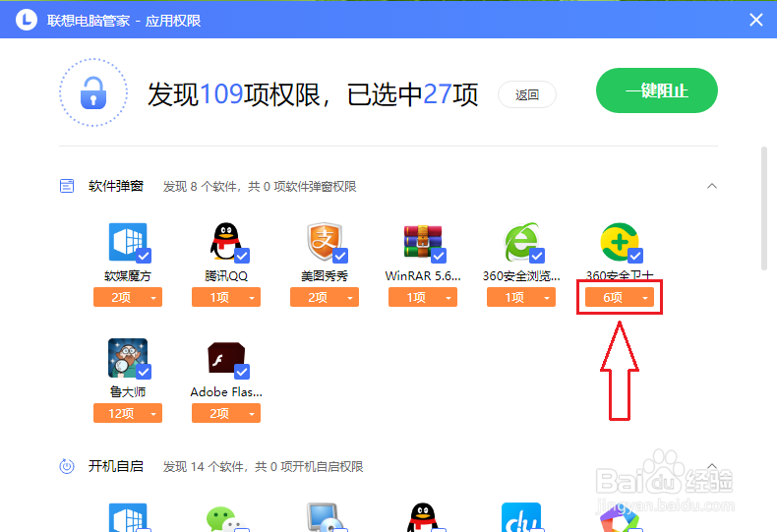Click the 联想电脑管家 - 应用权限 title text
This screenshot has height=532, width=777.
pyautogui.click(x=124, y=21)
